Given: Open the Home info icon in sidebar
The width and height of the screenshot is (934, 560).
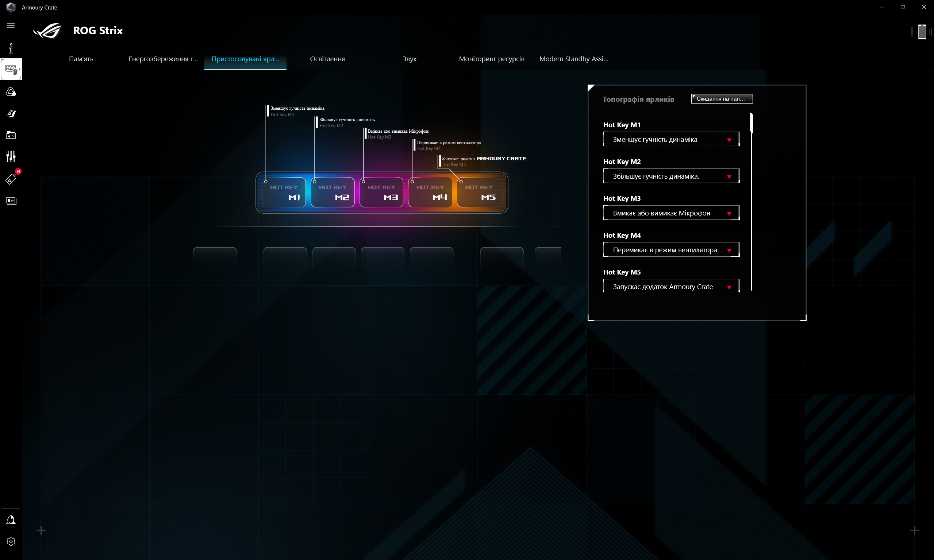Looking at the screenshot, I should [x=11, y=48].
